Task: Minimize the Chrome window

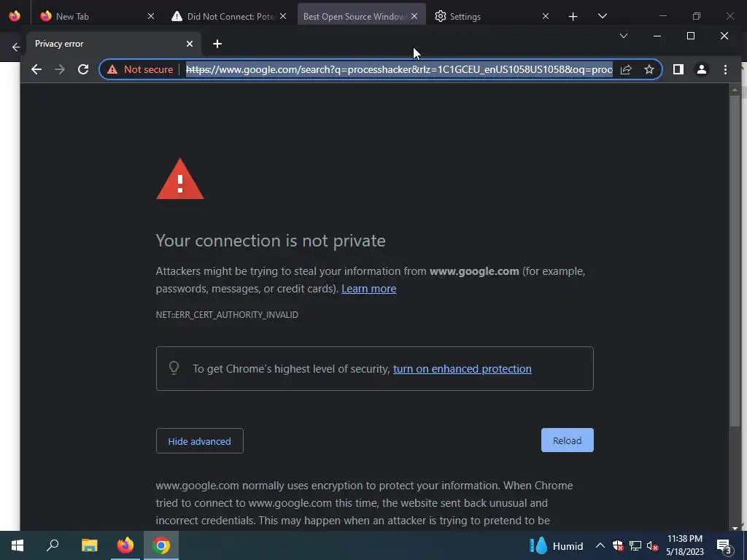Action: pyautogui.click(x=657, y=36)
